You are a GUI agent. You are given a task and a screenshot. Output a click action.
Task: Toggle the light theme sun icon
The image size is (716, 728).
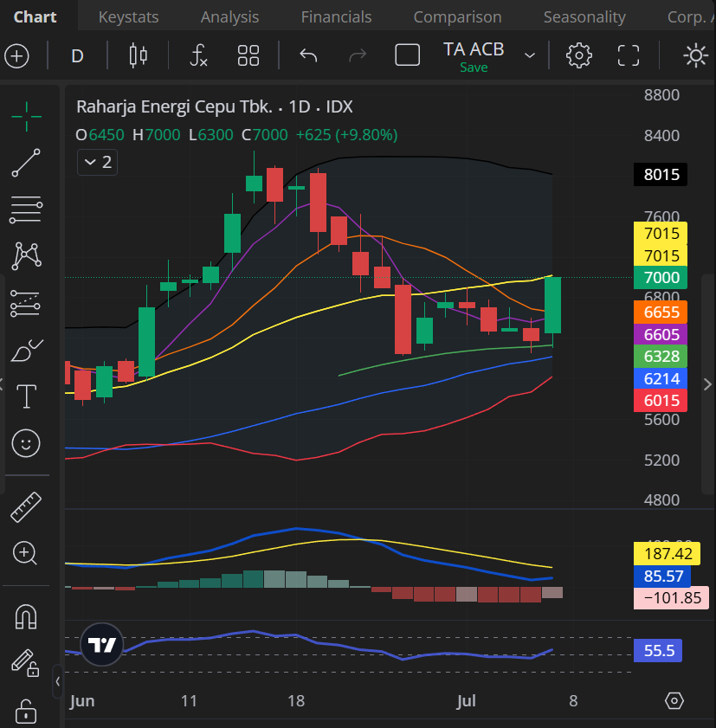point(695,56)
